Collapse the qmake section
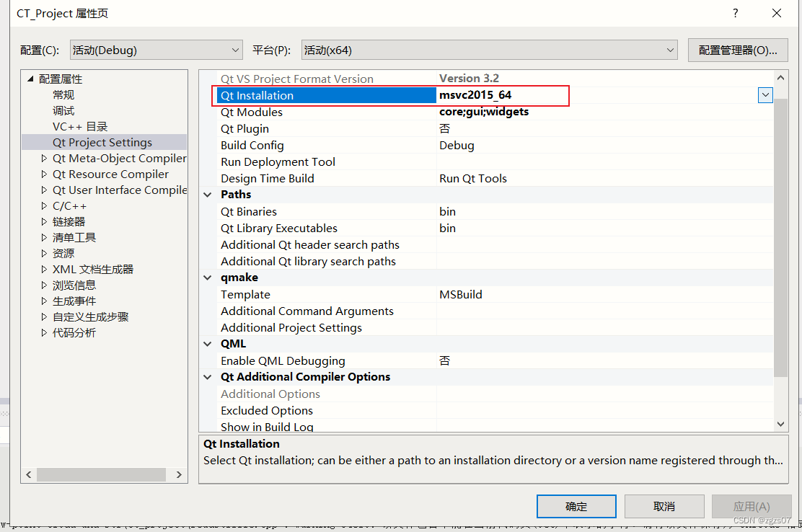Image resolution: width=802 pixels, height=532 pixels. 208,278
